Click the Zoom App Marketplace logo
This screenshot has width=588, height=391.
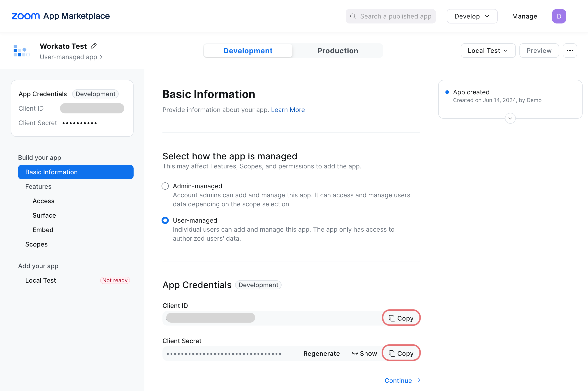click(60, 16)
